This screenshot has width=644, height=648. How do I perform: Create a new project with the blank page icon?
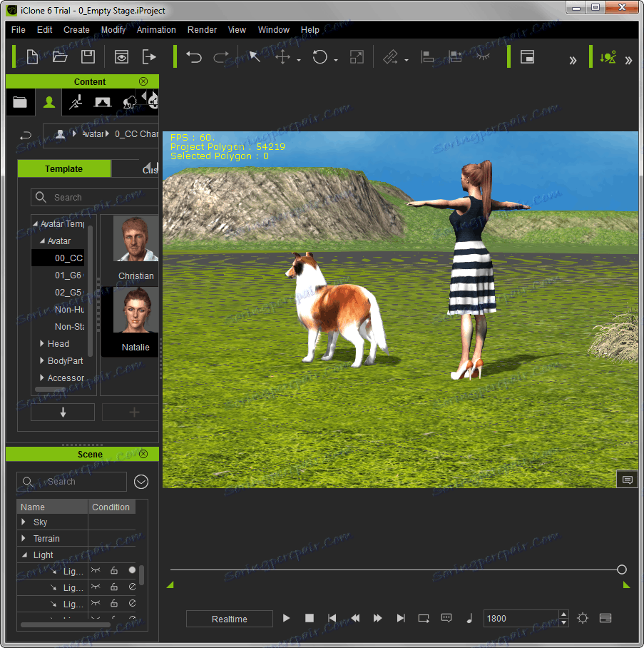32,56
